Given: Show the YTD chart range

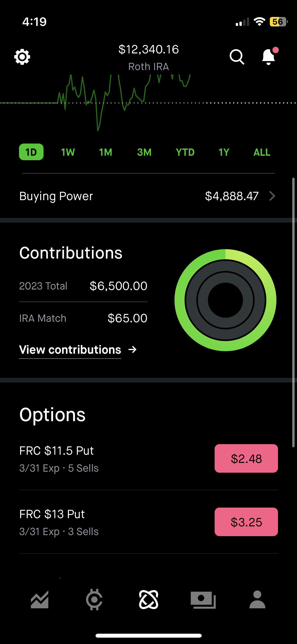Looking at the screenshot, I should point(185,152).
